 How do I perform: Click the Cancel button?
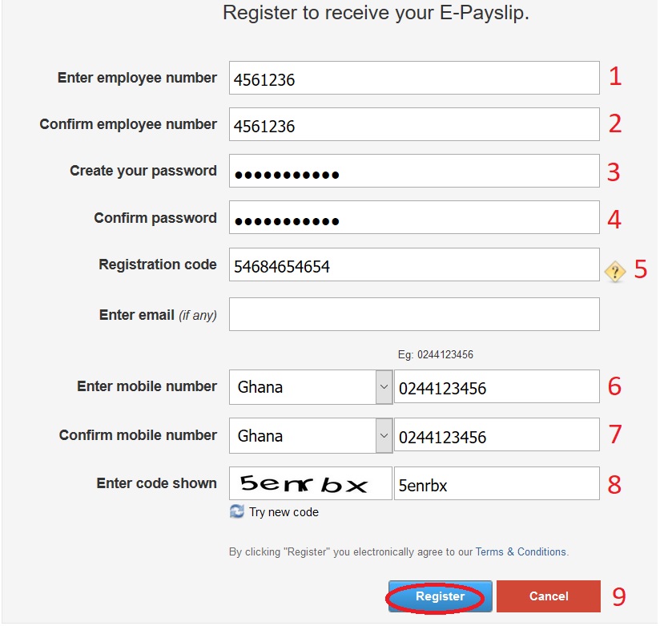click(x=548, y=597)
